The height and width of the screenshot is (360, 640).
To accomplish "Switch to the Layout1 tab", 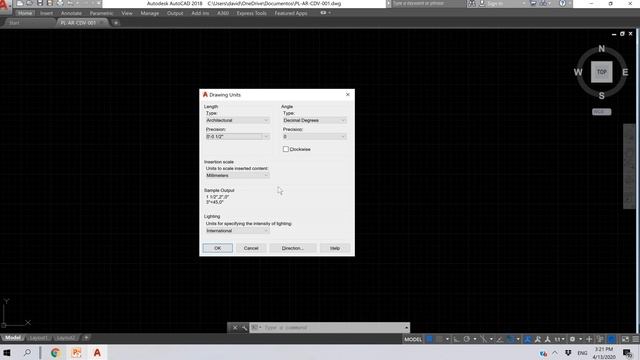I will (39, 338).
